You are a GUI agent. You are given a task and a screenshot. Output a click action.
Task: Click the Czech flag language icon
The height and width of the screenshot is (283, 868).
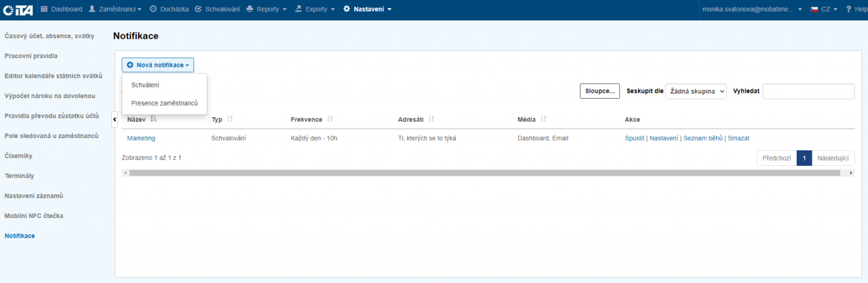pos(814,9)
